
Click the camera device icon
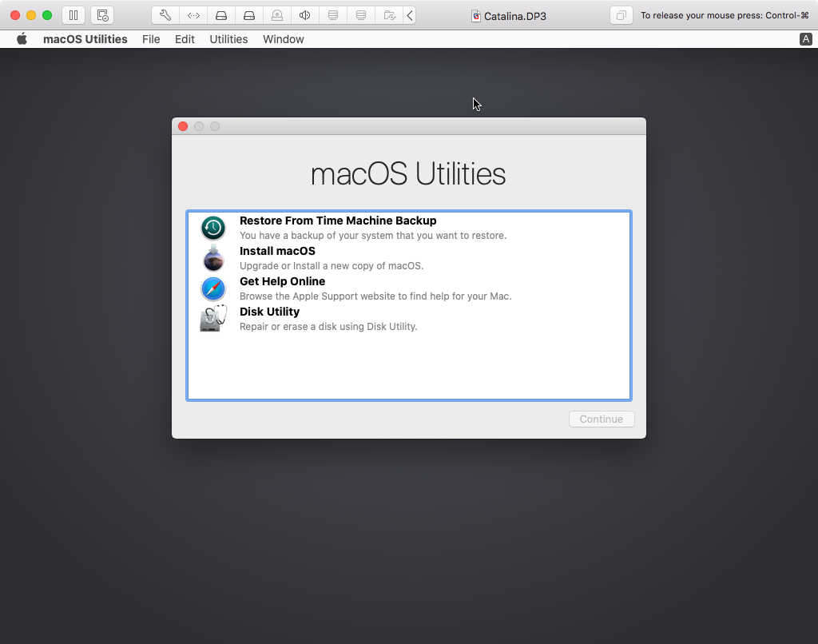click(277, 16)
